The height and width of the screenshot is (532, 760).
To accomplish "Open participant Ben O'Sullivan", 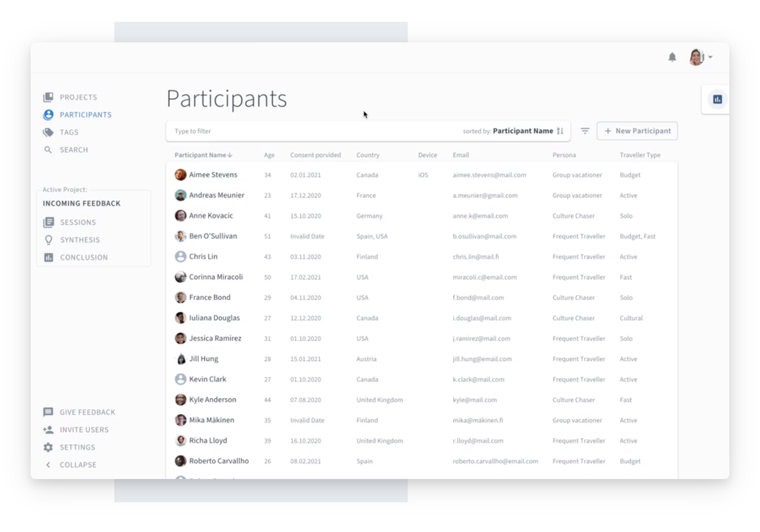I will click(x=213, y=236).
